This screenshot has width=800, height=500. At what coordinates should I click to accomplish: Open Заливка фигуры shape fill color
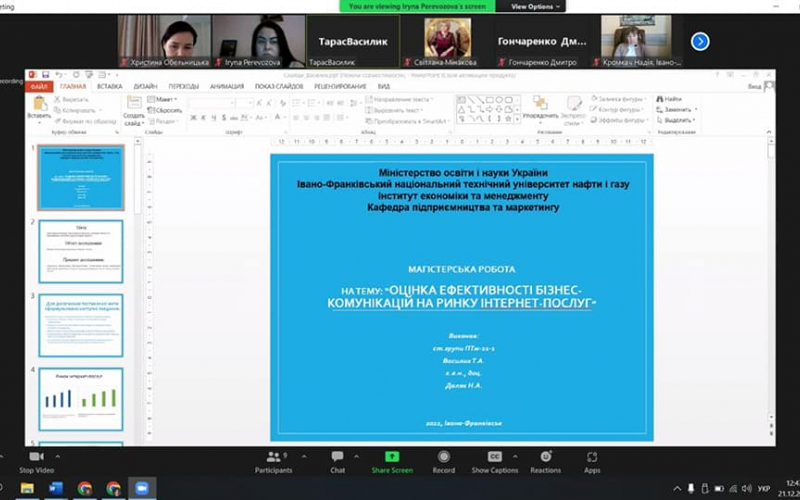click(x=619, y=98)
